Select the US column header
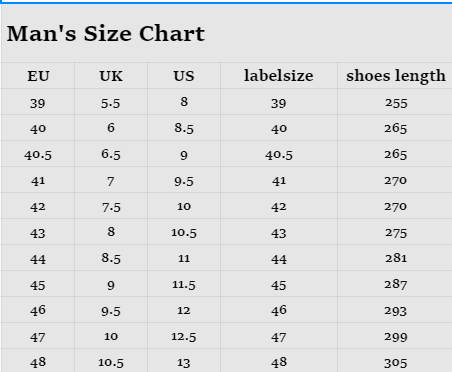Image resolution: width=452 pixels, height=372 pixels. coord(184,76)
